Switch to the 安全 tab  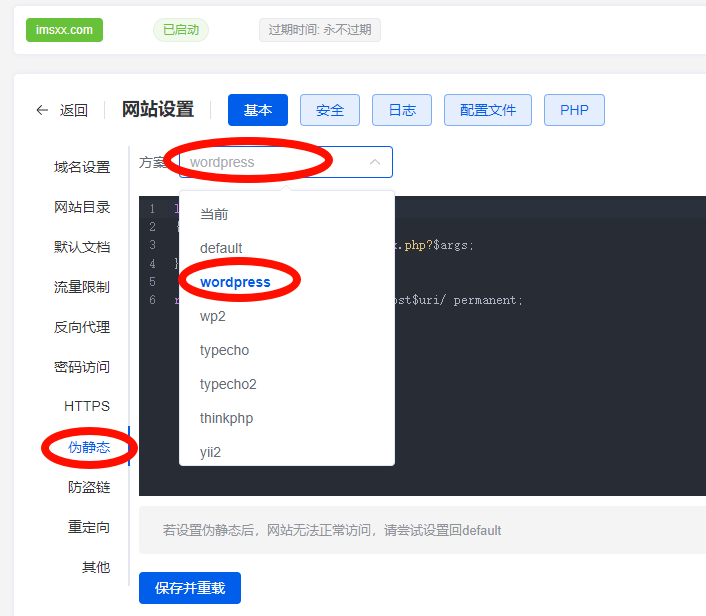coord(330,110)
